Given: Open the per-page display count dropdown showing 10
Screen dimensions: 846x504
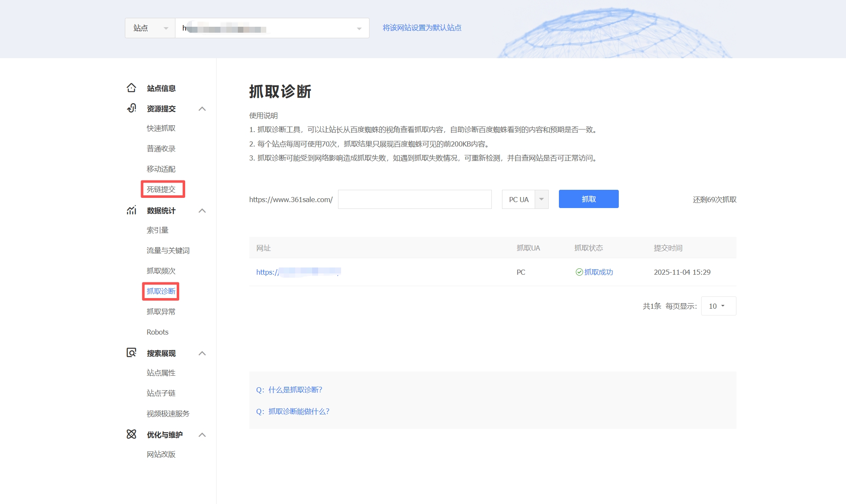Looking at the screenshot, I should tap(718, 306).
